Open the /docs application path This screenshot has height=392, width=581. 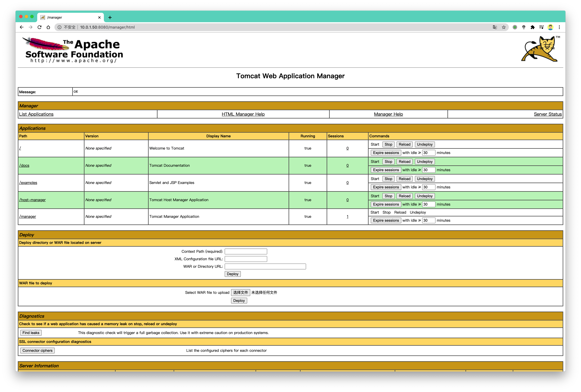pos(24,165)
